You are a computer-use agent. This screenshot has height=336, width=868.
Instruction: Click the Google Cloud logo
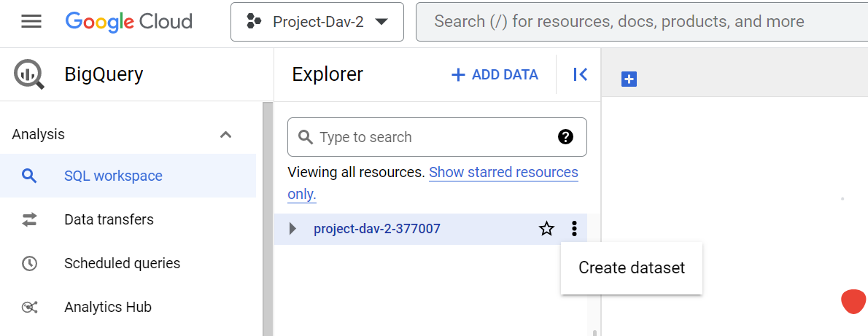coord(128,22)
